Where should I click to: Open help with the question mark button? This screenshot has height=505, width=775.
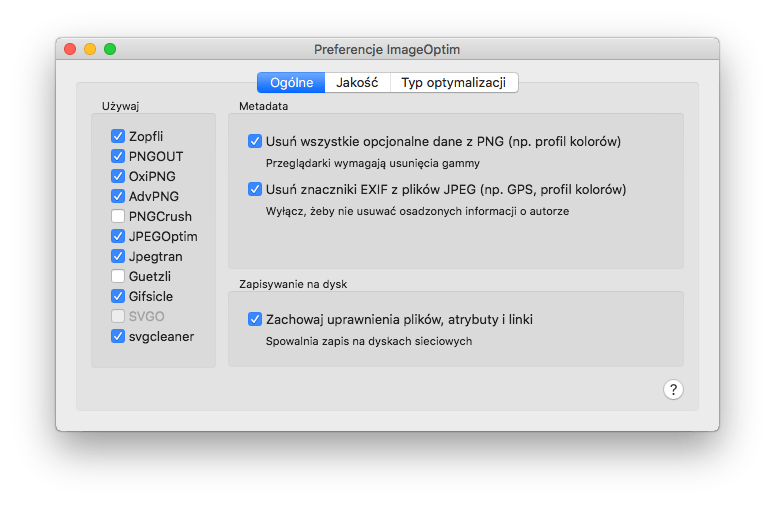[673, 390]
